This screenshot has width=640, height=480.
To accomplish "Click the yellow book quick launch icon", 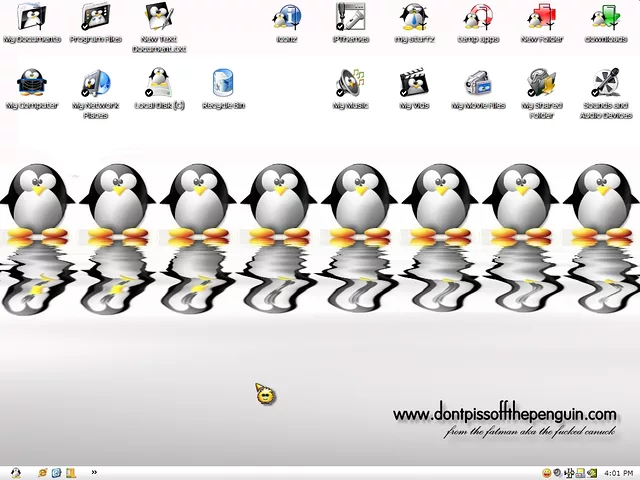I will click(71, 473).
